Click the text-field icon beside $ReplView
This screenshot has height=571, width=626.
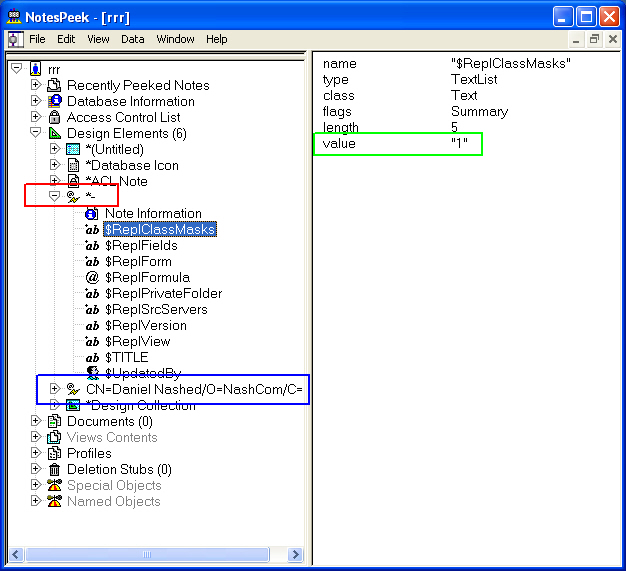[x=92, y=342]
